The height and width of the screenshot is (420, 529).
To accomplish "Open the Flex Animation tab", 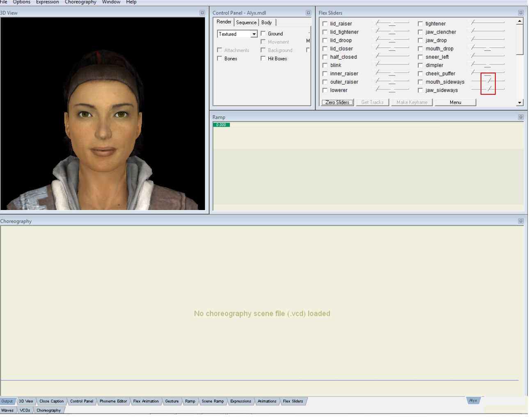I will click(146, 401).
